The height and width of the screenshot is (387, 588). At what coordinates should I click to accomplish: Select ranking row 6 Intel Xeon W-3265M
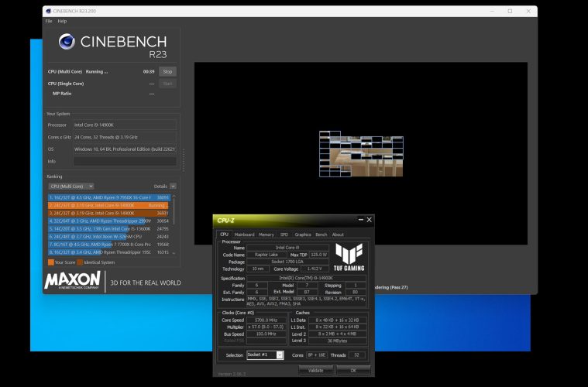109,237
